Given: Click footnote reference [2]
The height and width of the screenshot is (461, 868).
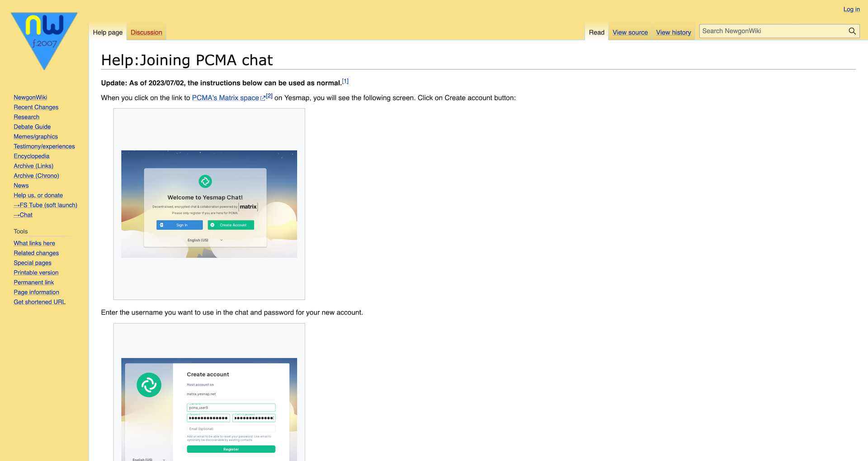Looking at the screenshot, I should coord(269,96).
